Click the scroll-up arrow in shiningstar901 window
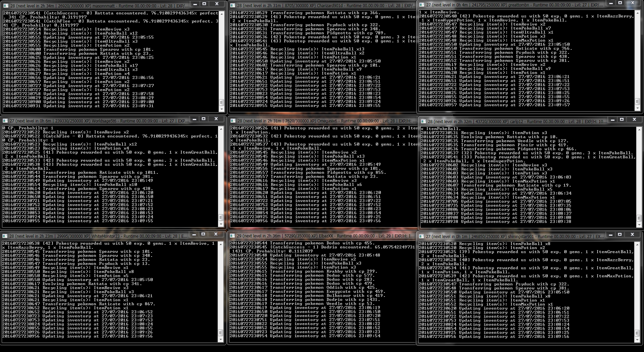Screen dimensions: 644x352 [637, 244]
